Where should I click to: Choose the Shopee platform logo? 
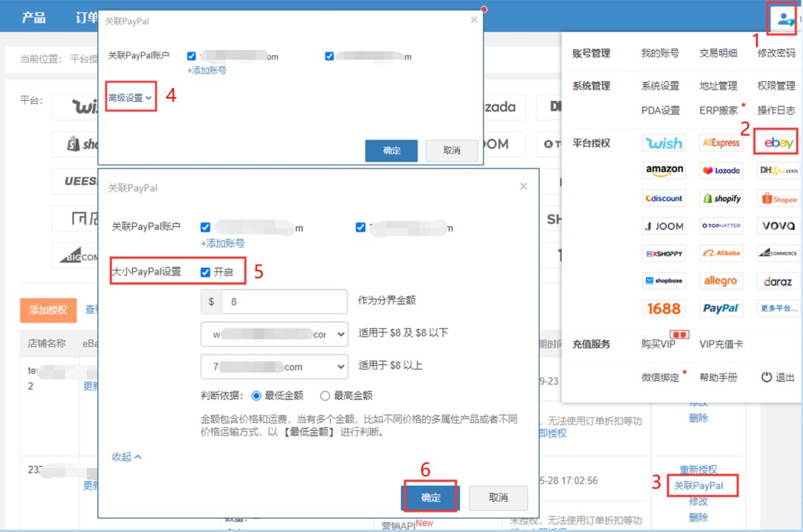tap(779, 198)
